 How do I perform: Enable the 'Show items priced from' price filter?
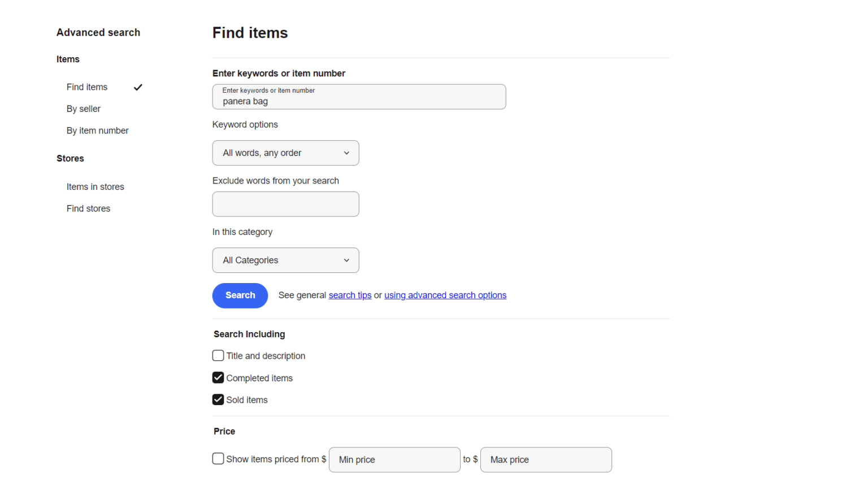point(218,459)
